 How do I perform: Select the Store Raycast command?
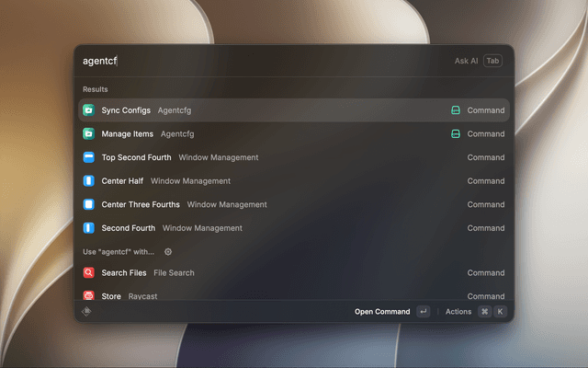[294, 294]
